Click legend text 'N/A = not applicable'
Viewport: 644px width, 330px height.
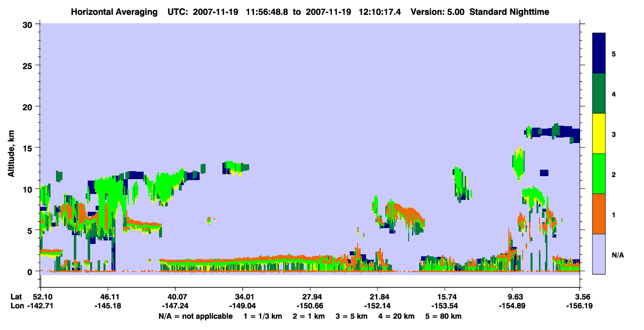pos(195,316)
